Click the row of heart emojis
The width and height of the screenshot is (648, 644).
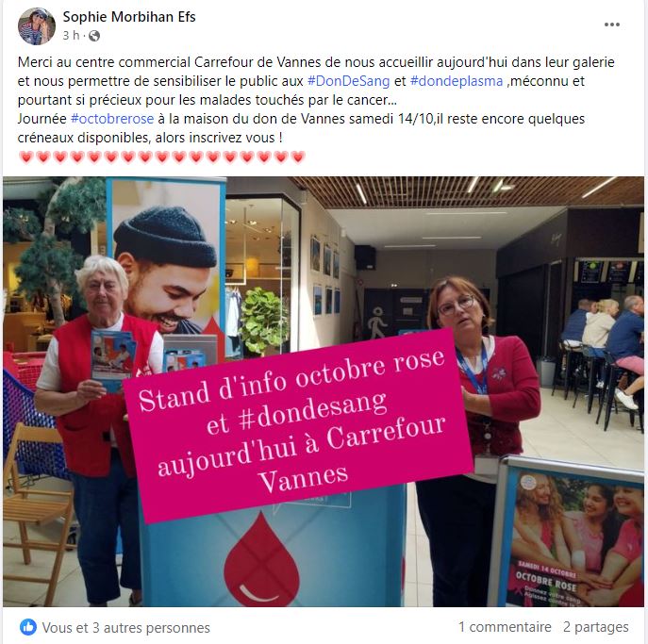[x=162, y=157]
